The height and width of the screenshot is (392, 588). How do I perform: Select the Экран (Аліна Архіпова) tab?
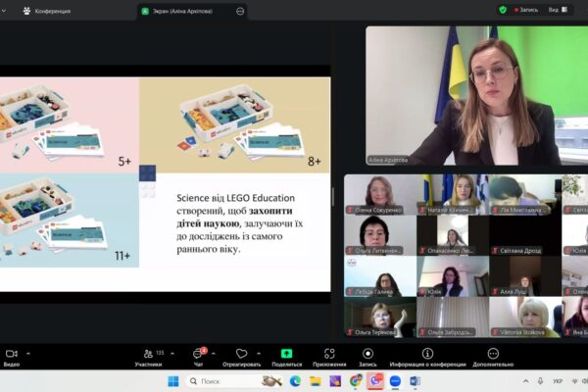point(186,11)
